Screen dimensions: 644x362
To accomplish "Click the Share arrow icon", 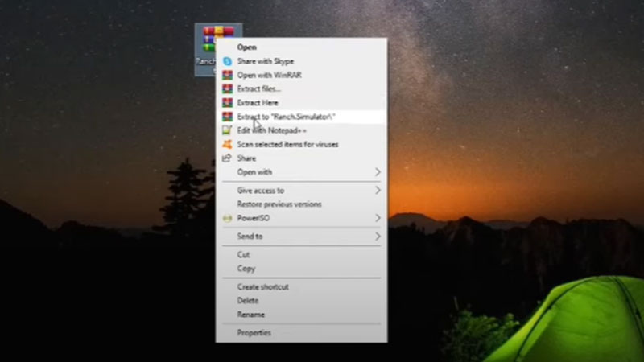I will (227, 158).
